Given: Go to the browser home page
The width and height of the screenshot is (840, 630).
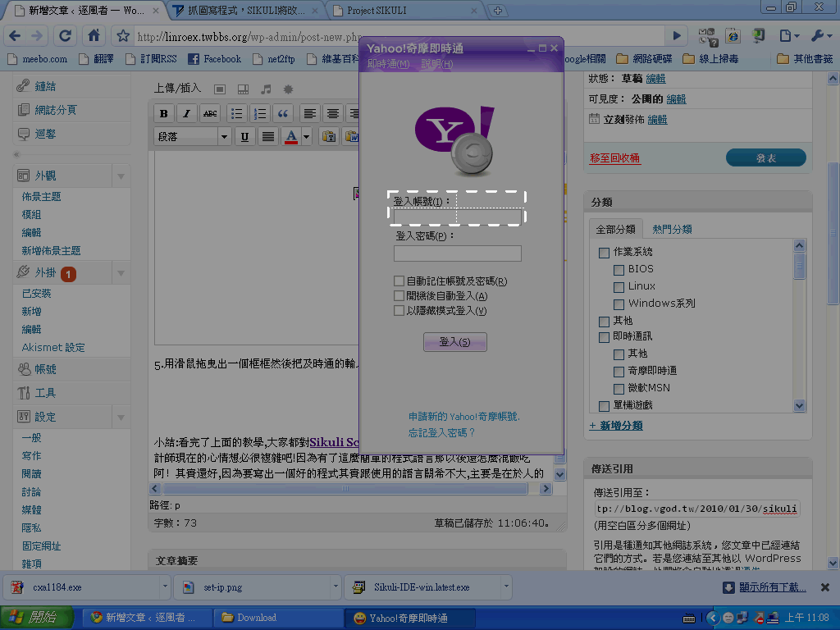Looking at the screenshot, I should [x=94, y=36].
